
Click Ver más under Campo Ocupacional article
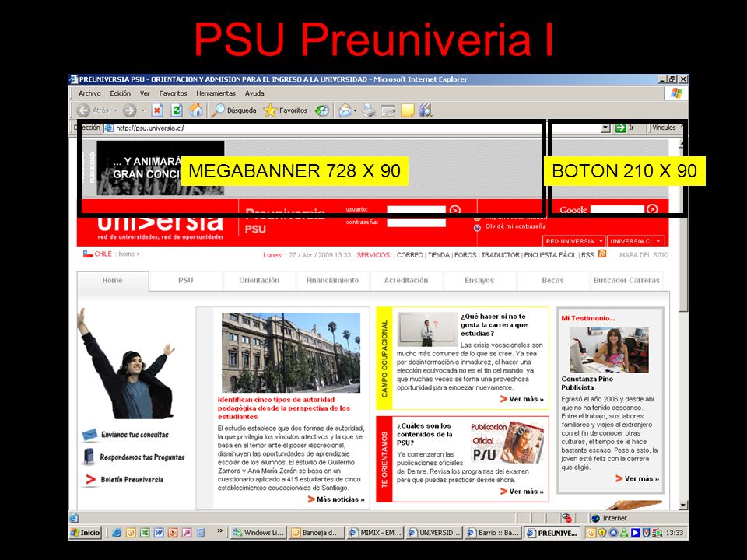522,399
